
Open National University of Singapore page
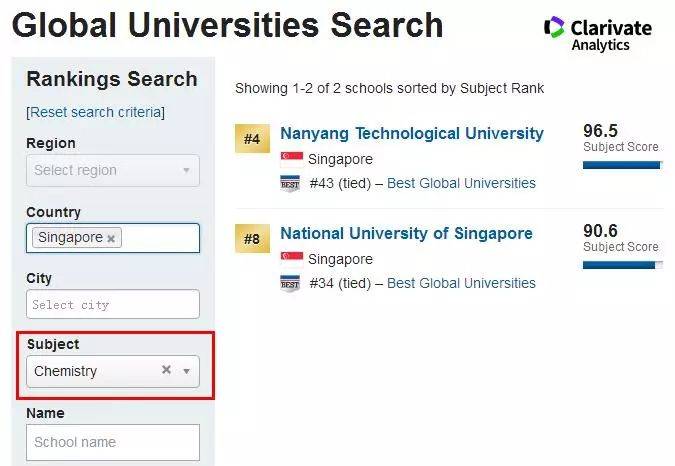tap(406, 233)
